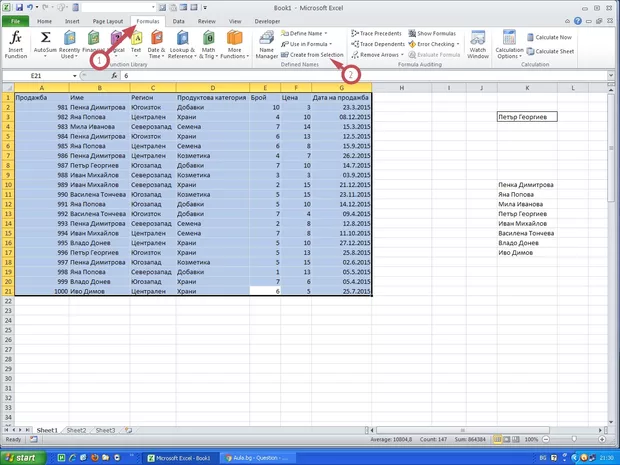Viewport: 620px width, 465px height.
Task: Open the Date & Time functions
Action: [x=157, y=44]
